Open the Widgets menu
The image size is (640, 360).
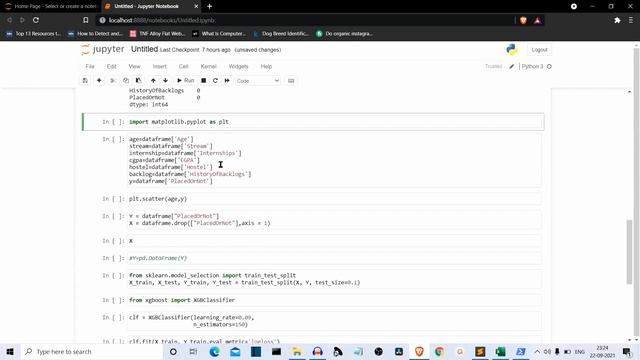[238, 67]
